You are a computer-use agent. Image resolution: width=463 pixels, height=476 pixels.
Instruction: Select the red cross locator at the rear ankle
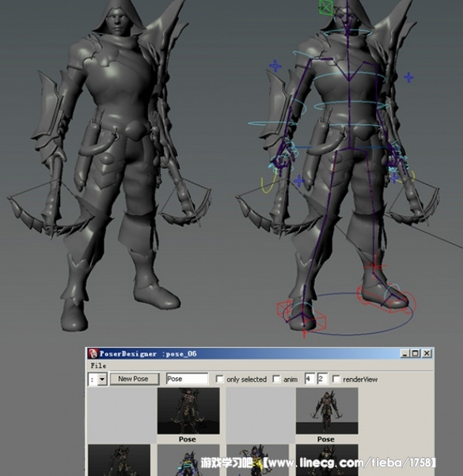pos(375,266)
